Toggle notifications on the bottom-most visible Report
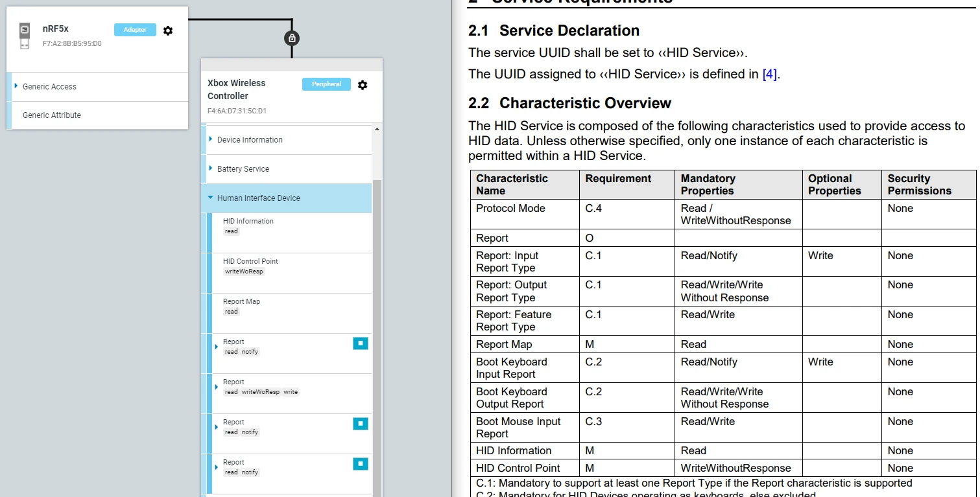 click(x=361, y=464)
